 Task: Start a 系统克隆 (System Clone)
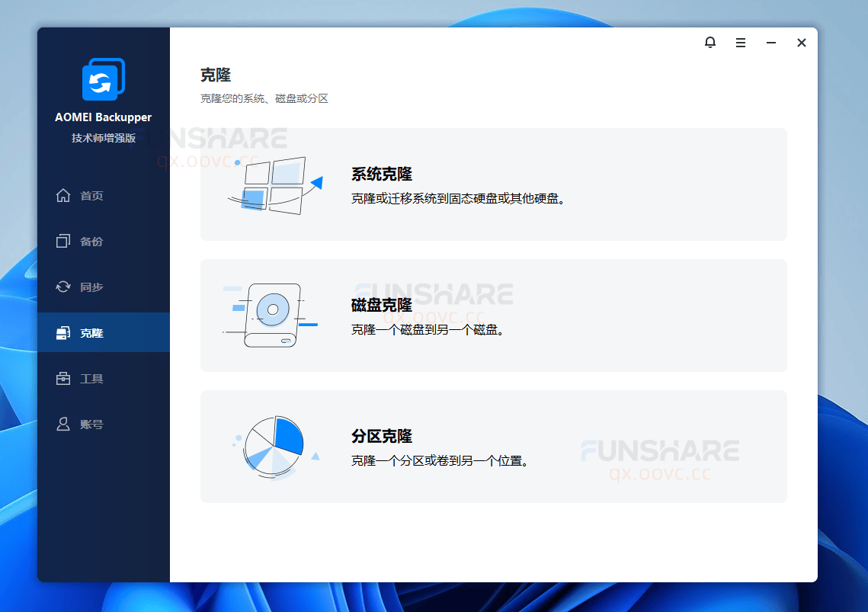tap(493, 184)
